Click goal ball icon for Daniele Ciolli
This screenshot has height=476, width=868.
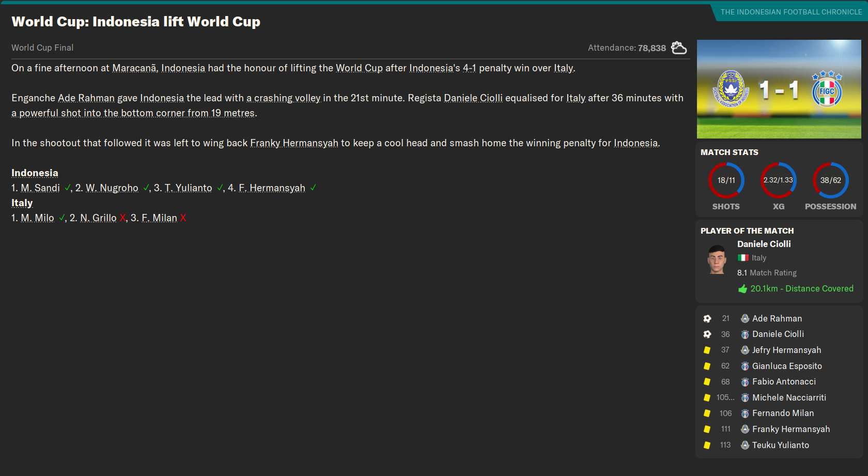707,334
